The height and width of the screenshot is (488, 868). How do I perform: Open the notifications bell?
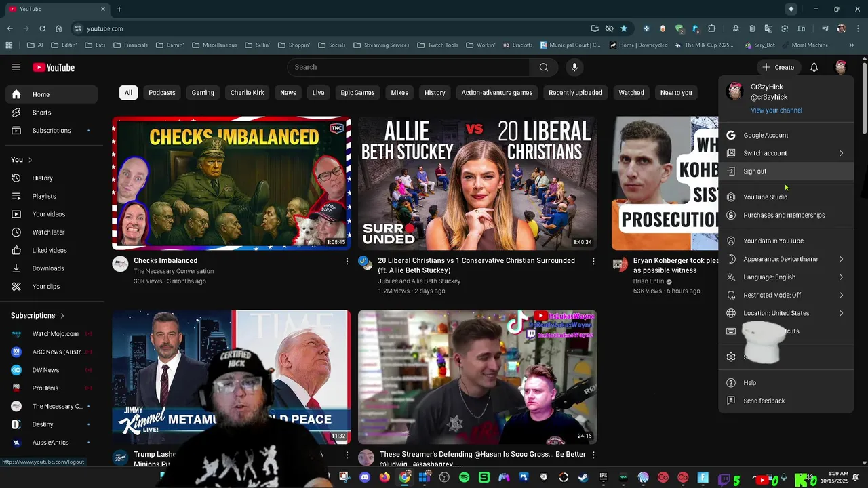[814, 67]
